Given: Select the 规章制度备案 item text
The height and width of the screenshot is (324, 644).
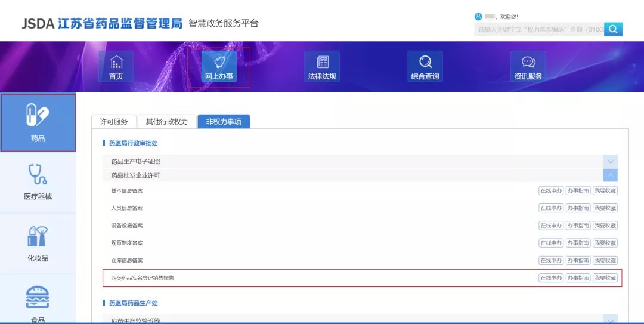Looking at the screenshot, I should point(127,243).
